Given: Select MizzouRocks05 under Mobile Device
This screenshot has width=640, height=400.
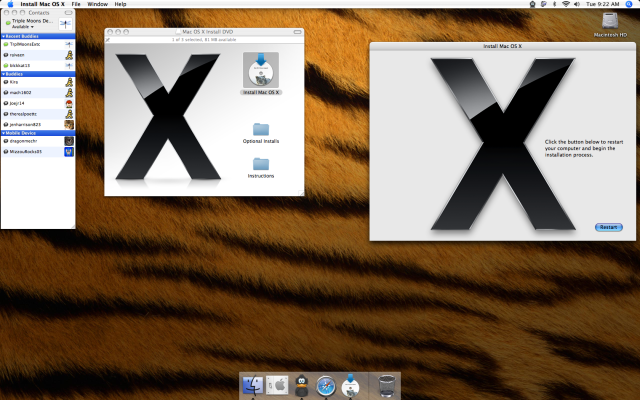Looking at the screenshot, I should point(38,151).
